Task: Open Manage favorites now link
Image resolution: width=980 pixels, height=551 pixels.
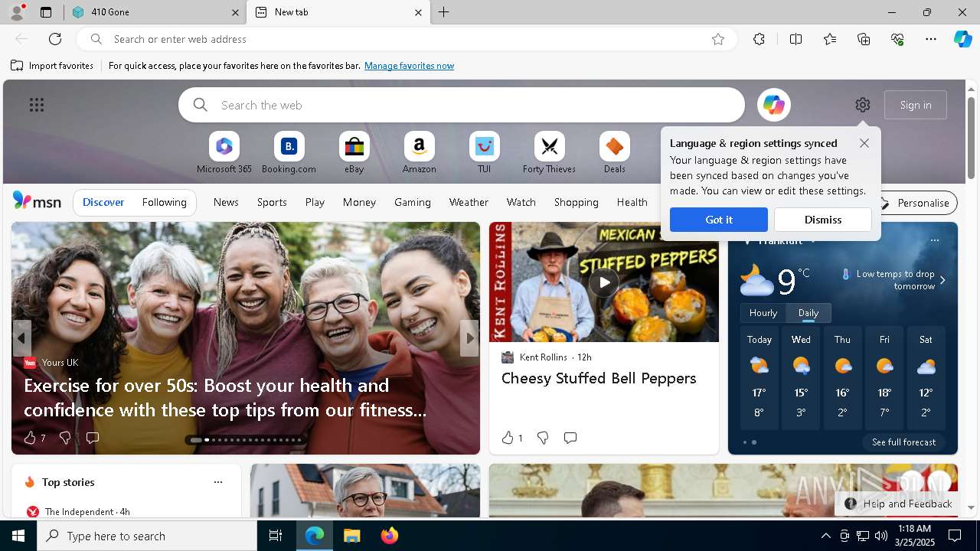Action: pyautogui.click(x=409, y=66)
